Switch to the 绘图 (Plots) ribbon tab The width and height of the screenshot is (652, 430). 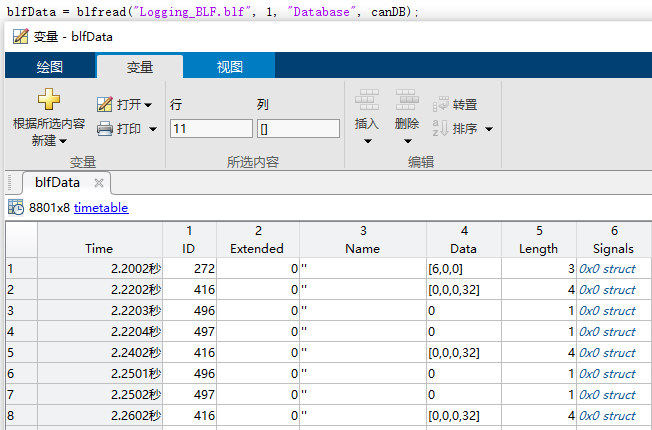click(x=50, y=66)
